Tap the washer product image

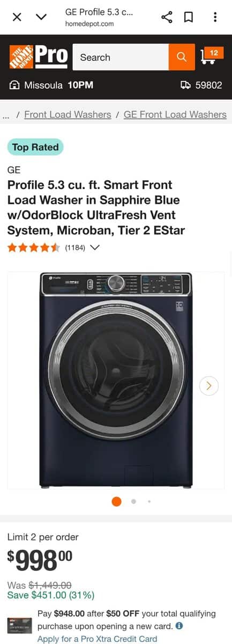click(116, 380)
